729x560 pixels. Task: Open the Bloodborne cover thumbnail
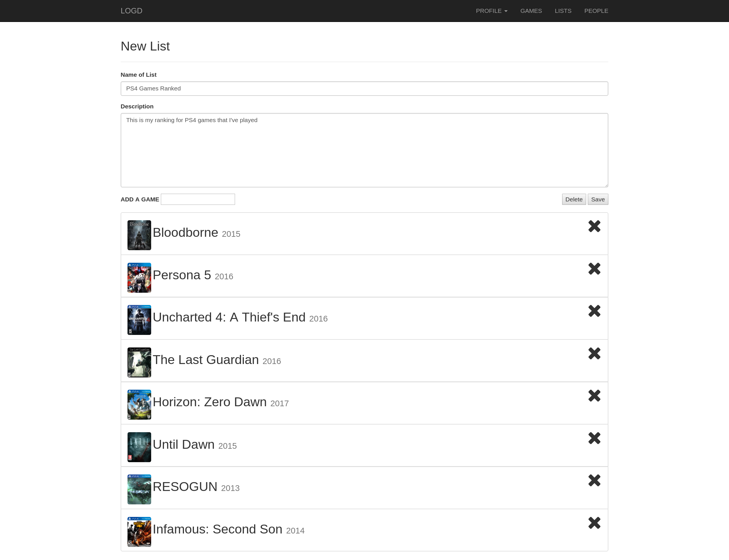point(139,235)
